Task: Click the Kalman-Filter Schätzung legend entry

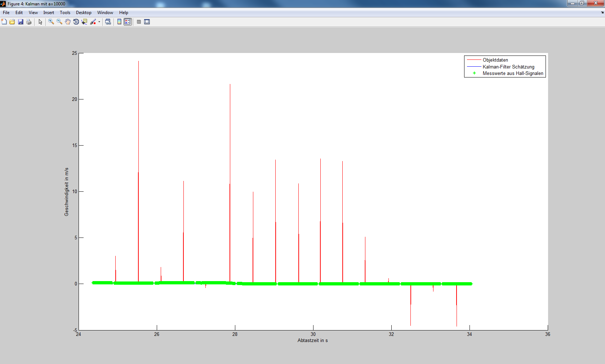Action: pyautogui.click(x=508, y=67)
